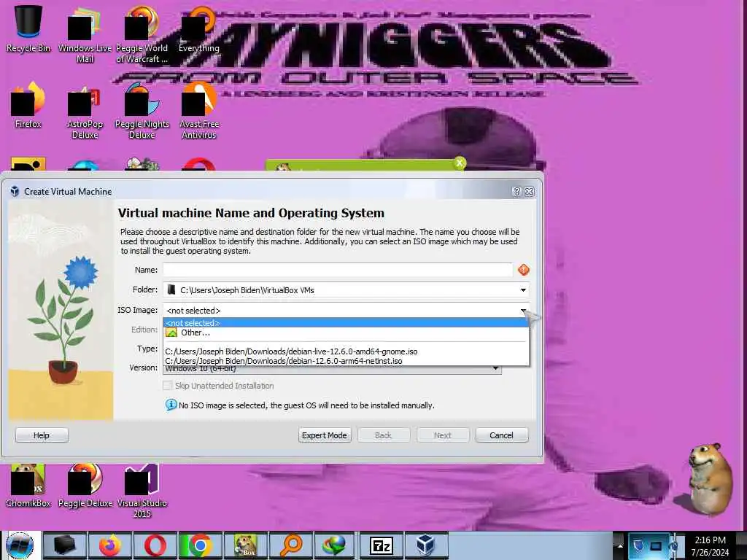Choose the <not selected> ISO entry
The height and width of the screenshot is (560, 747).
346,323
